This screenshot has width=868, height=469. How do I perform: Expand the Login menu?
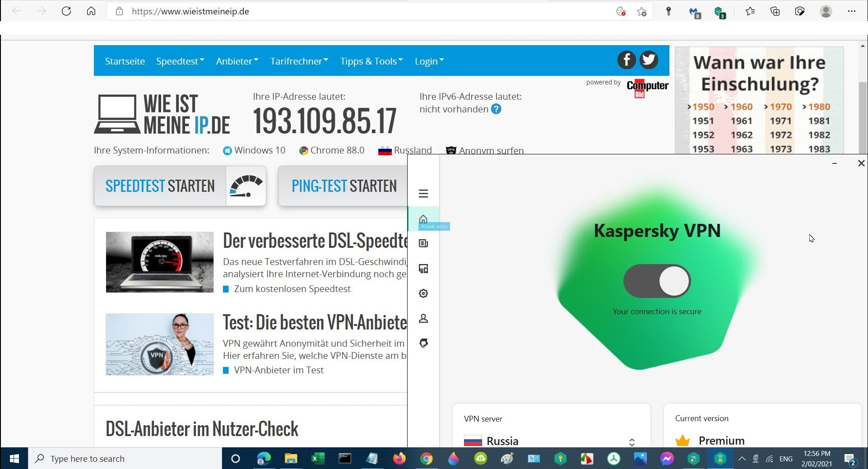point(429,61)
